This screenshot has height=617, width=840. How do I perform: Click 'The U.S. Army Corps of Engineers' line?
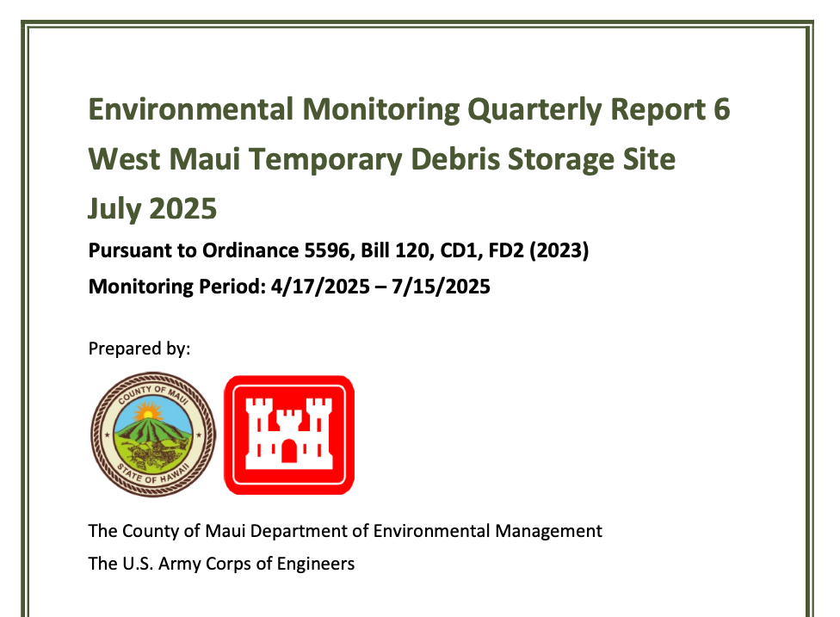click(221, 564)
